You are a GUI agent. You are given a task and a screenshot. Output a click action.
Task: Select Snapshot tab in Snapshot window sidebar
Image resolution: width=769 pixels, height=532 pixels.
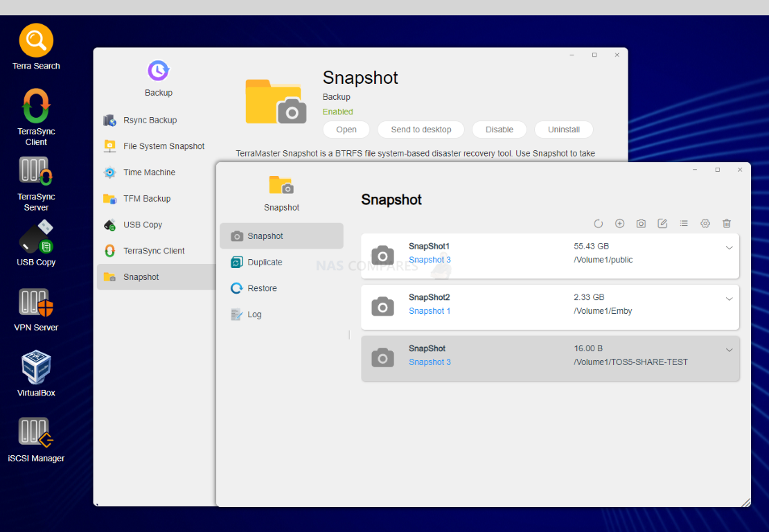[281, 236]
